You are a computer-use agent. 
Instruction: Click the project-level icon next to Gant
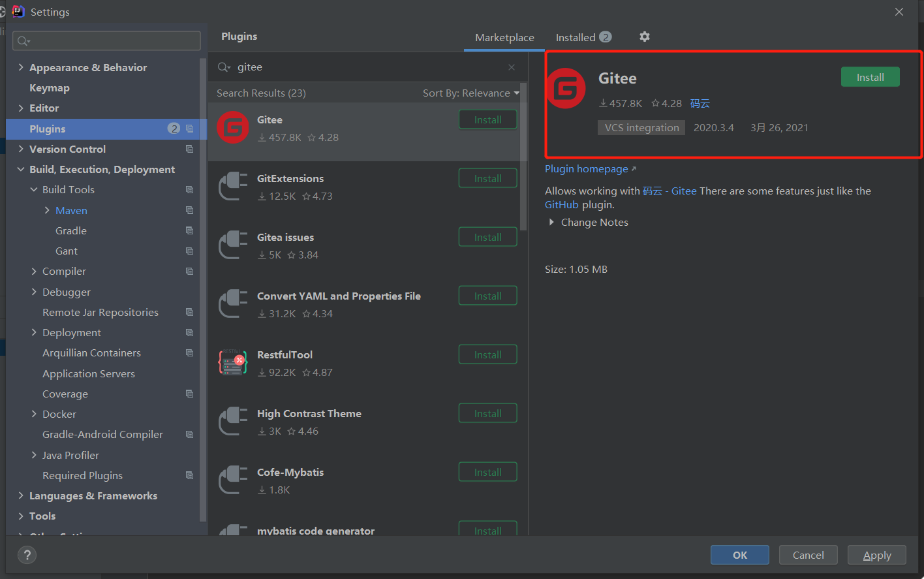point(189,251)
